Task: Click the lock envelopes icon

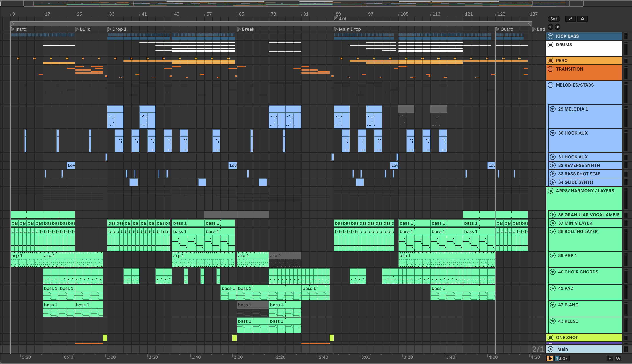Action: (x=582, y=19)
